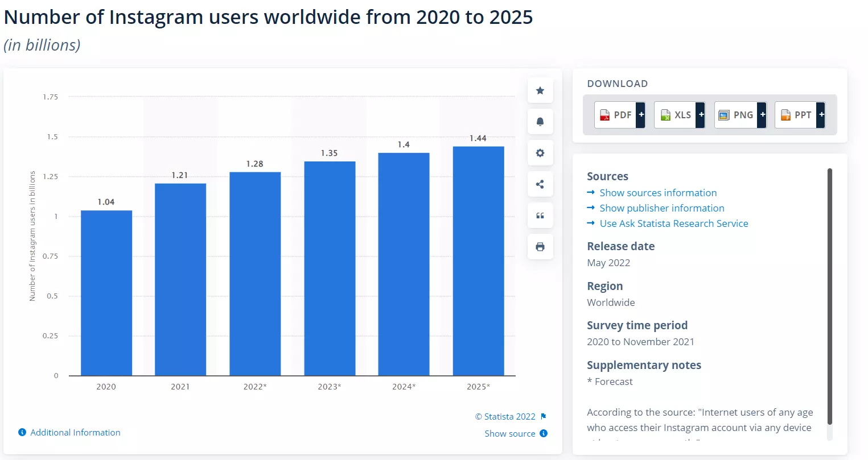
Task: Click the flag icon beside Statista 2022
Action: pos(544,417)
